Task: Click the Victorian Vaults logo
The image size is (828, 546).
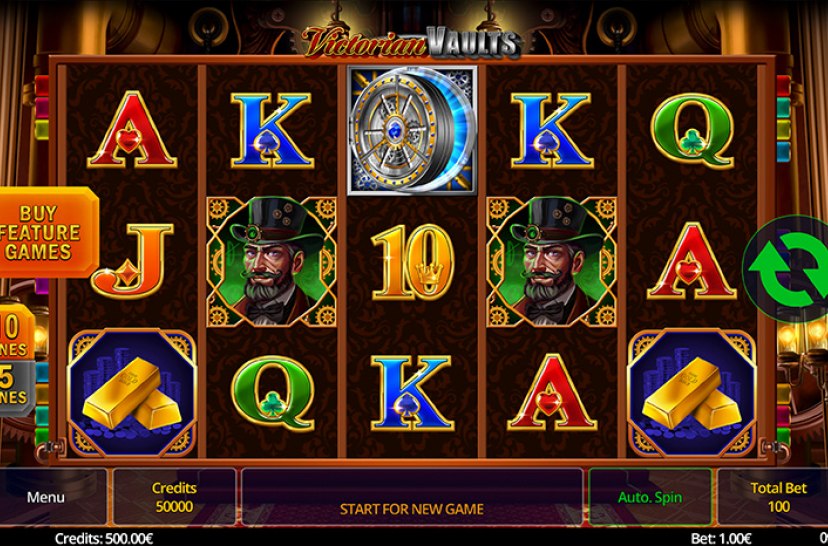Action: (412, 42)
